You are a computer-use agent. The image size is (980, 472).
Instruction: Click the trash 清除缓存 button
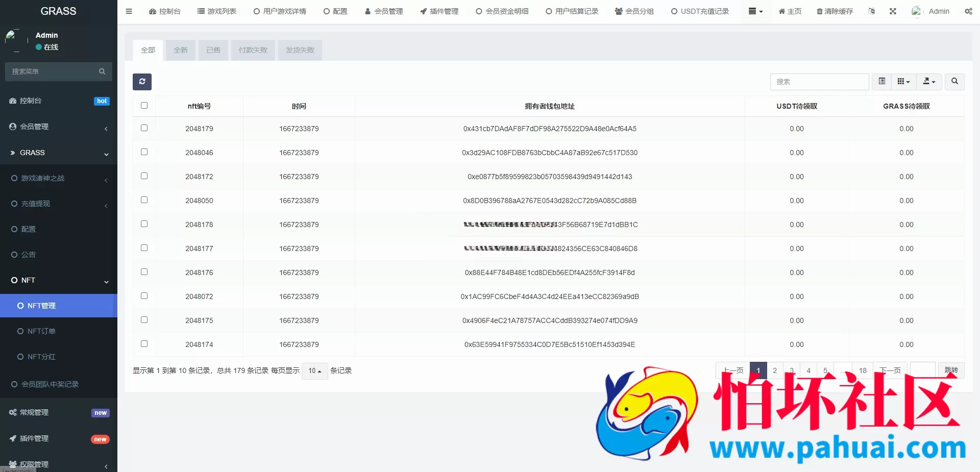(x=835, y=11)
